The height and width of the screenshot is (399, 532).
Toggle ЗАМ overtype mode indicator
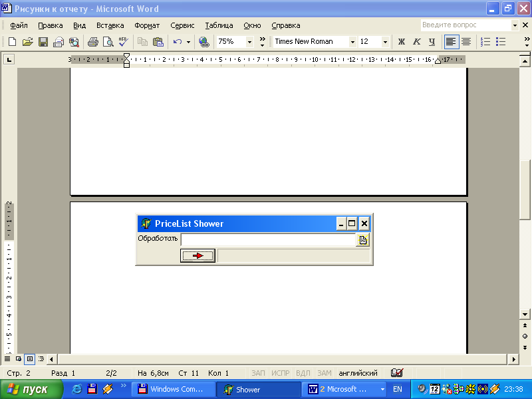pyautogui.click(x=325, y=373)
